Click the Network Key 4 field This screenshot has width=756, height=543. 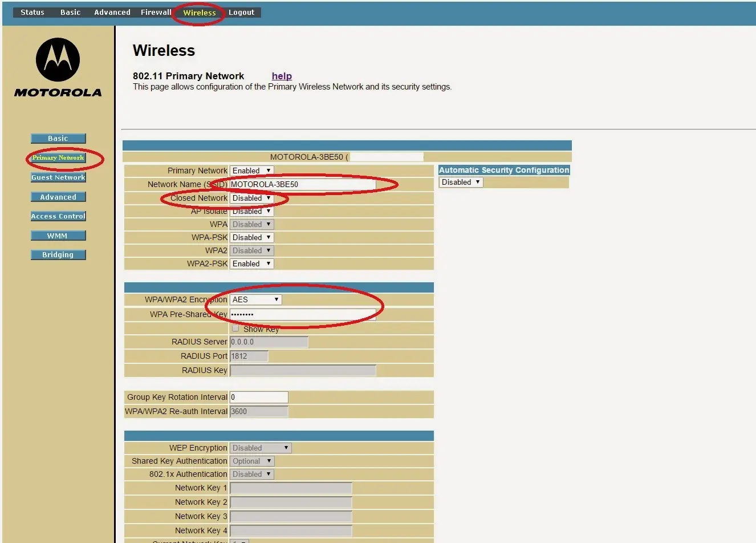click(291, 530)
